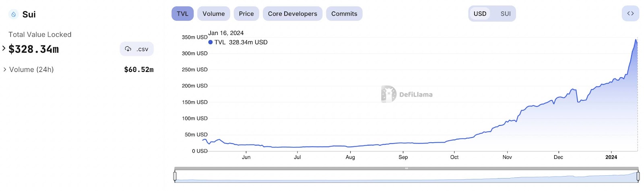Image resolution: width=644 pixels, height=191 pixels.
Task: Toggle the Volume chart metric
Action: pos(214,13)
